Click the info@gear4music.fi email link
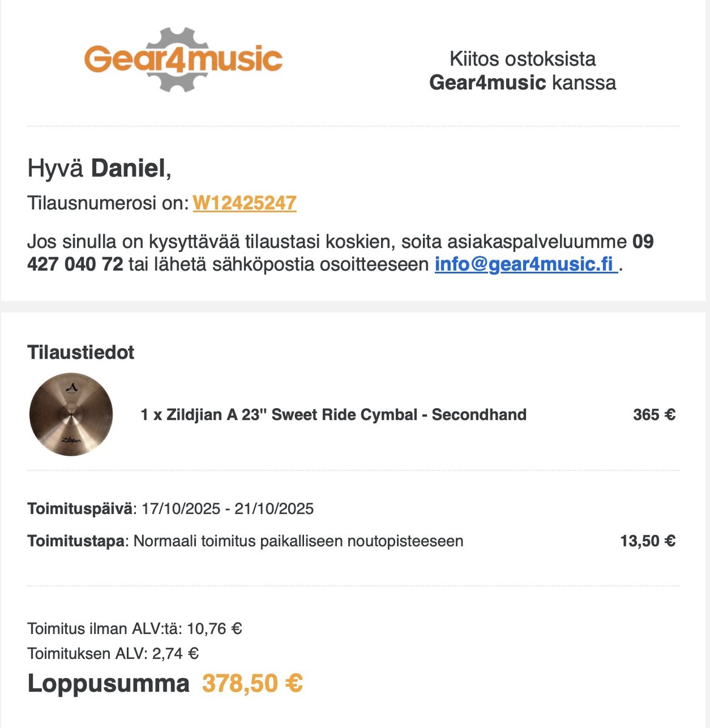This screenshot has width=710, height=728. (x=526, y=265)
